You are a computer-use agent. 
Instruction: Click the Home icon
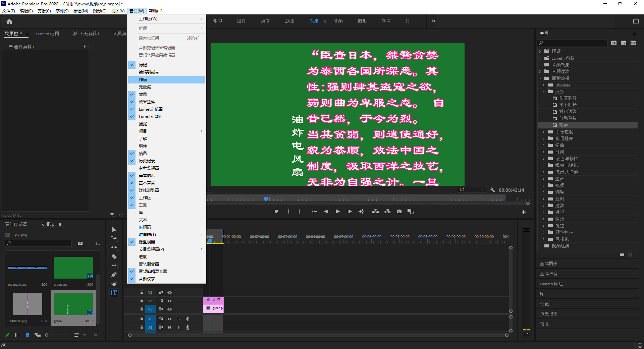(9, 21)
